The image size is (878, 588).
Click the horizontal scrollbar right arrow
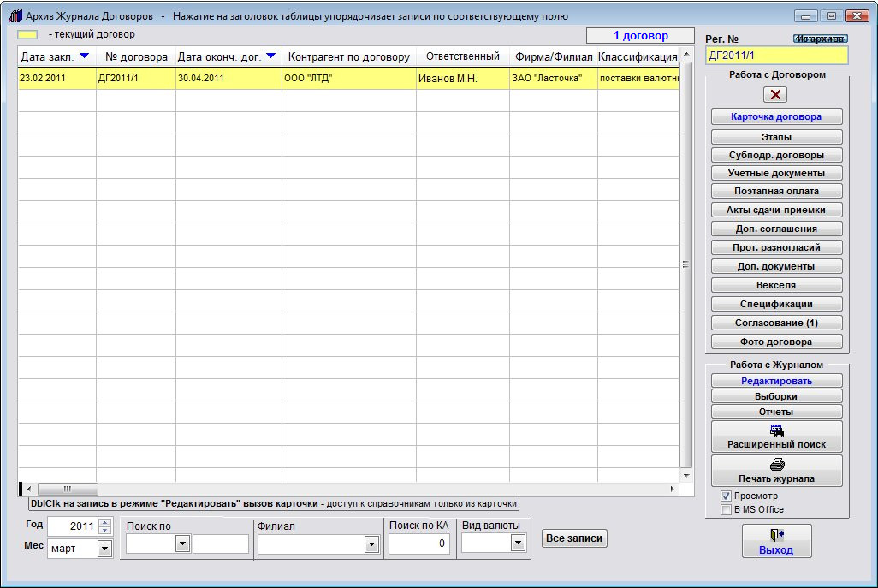(672, 489)
